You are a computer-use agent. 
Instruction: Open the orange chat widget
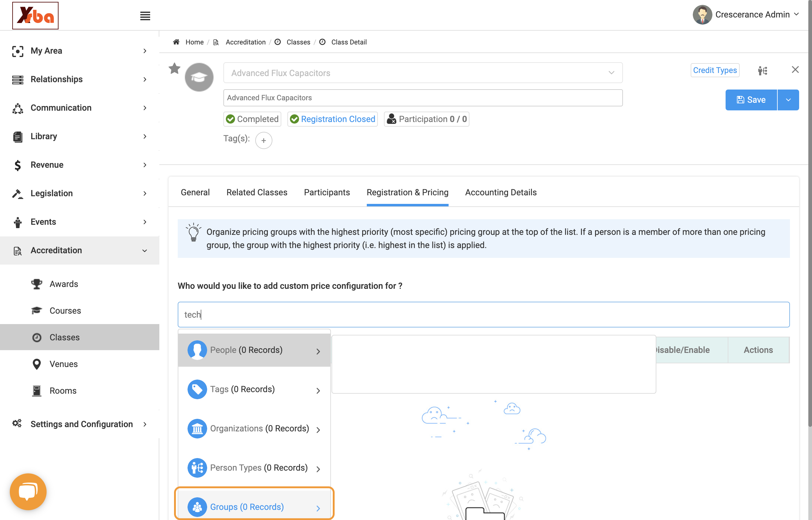(28, 491)
